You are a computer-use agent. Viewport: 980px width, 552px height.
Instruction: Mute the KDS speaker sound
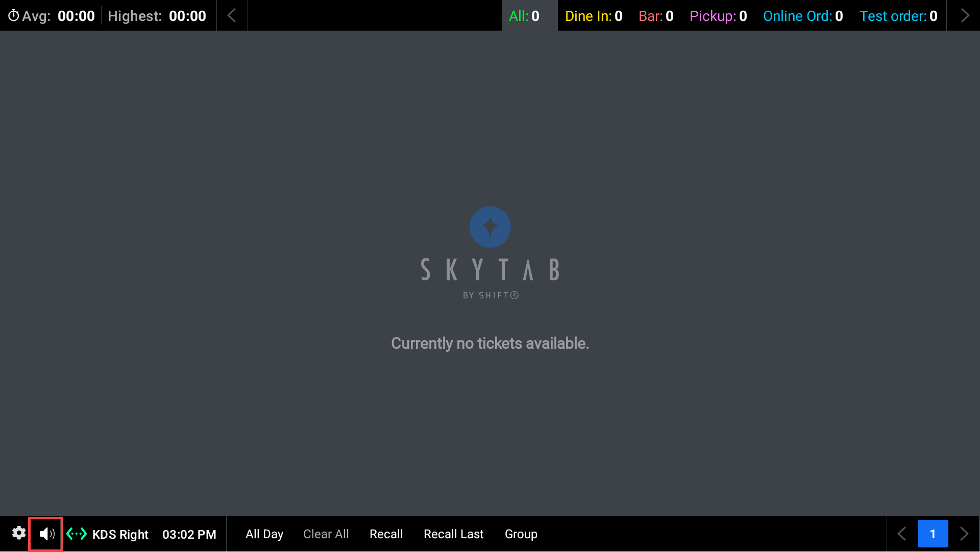tap(46, 534)
